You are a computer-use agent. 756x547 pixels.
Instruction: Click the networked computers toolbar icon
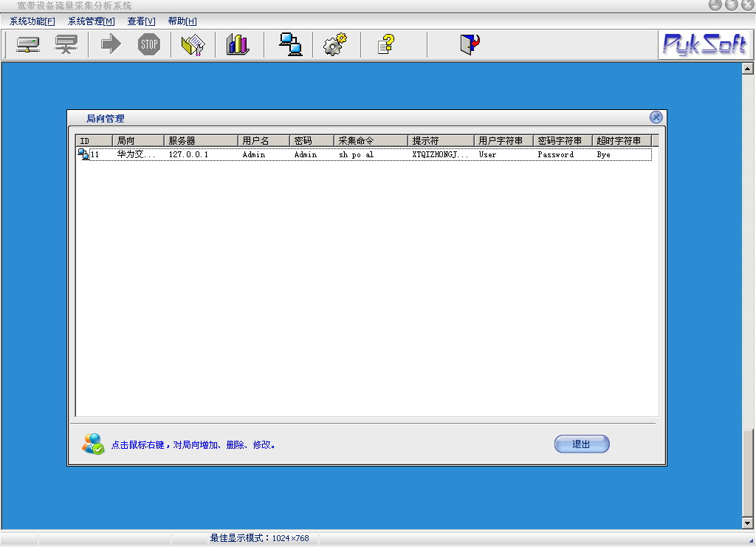click(290, 45)
